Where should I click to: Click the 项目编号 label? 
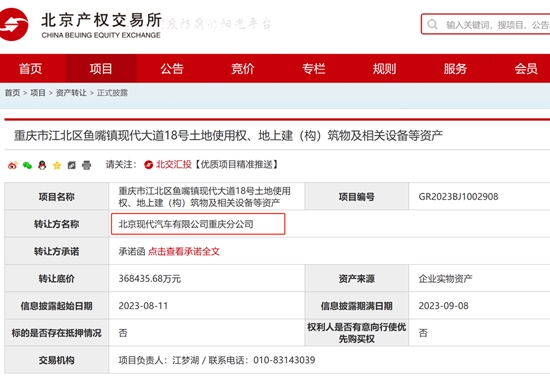point(357,196)
